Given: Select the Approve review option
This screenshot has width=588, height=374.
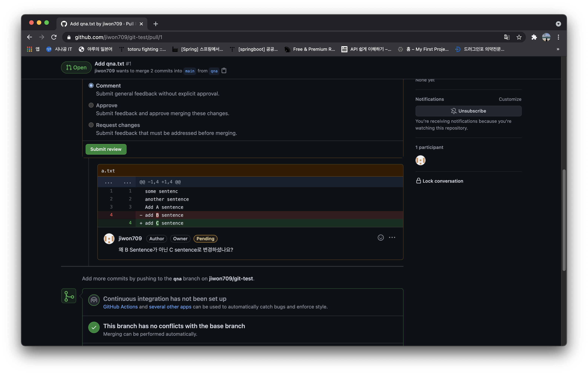Looking at the screenshot, I should tap(91, 105).
